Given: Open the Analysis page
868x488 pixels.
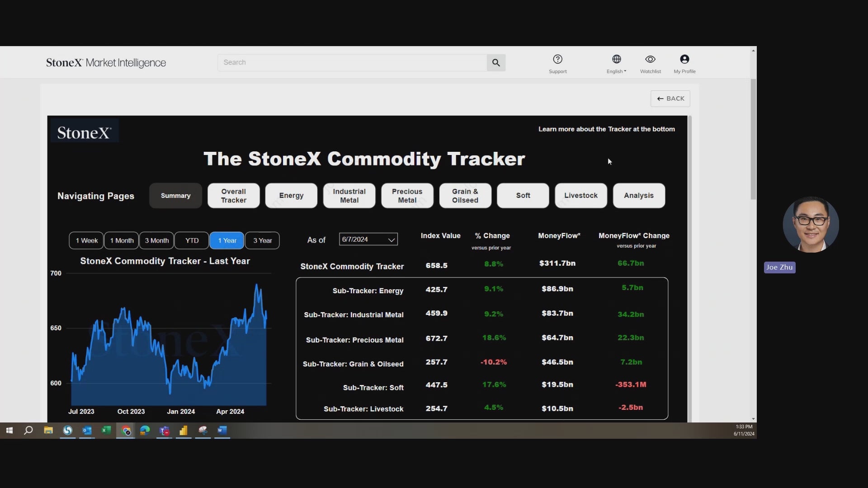Looking at the screenshot, I should 639,196.
